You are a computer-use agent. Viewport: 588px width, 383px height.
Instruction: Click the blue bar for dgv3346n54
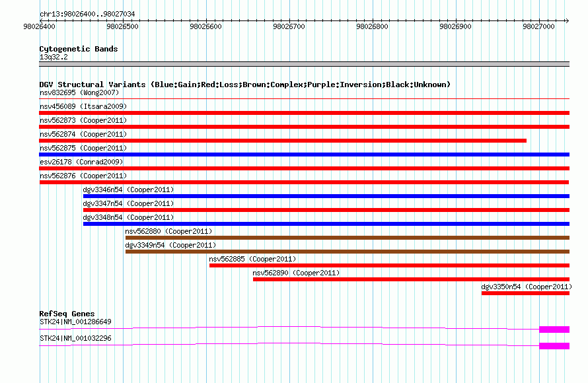click(x=326, y=196)
